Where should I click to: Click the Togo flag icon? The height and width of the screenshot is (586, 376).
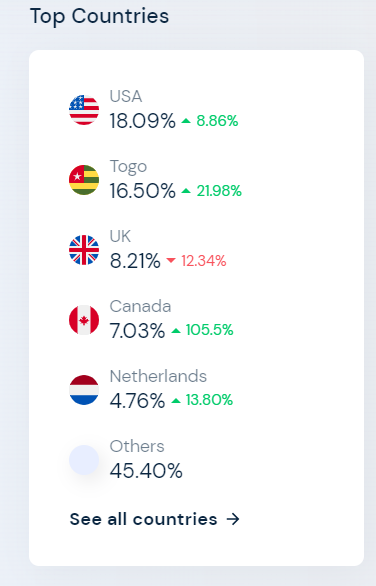[84, 180]
